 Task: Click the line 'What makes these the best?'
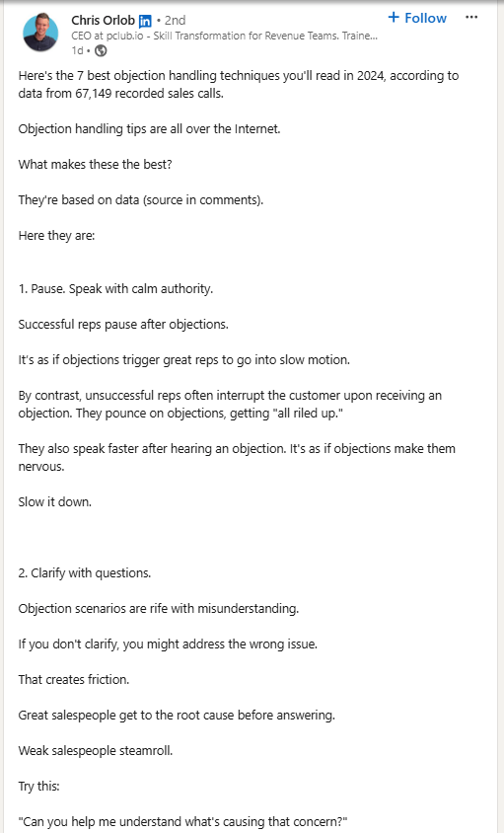(x=95, y=164)
